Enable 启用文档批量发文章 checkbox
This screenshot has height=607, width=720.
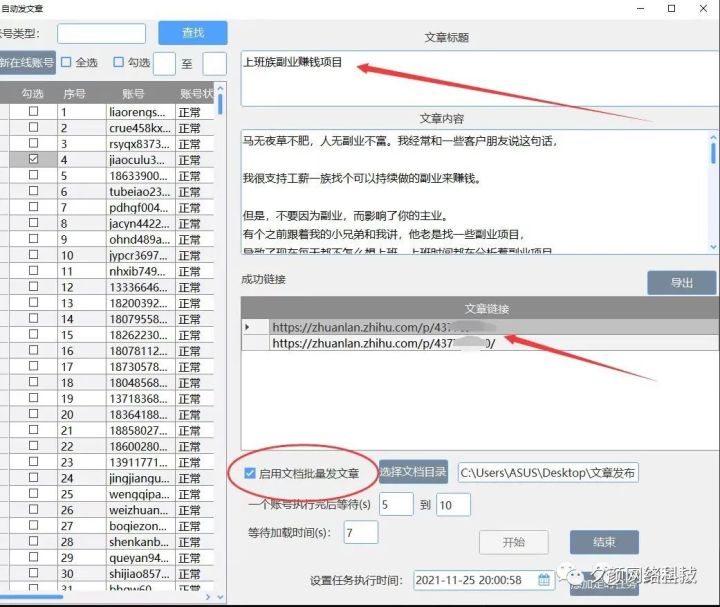250,472
